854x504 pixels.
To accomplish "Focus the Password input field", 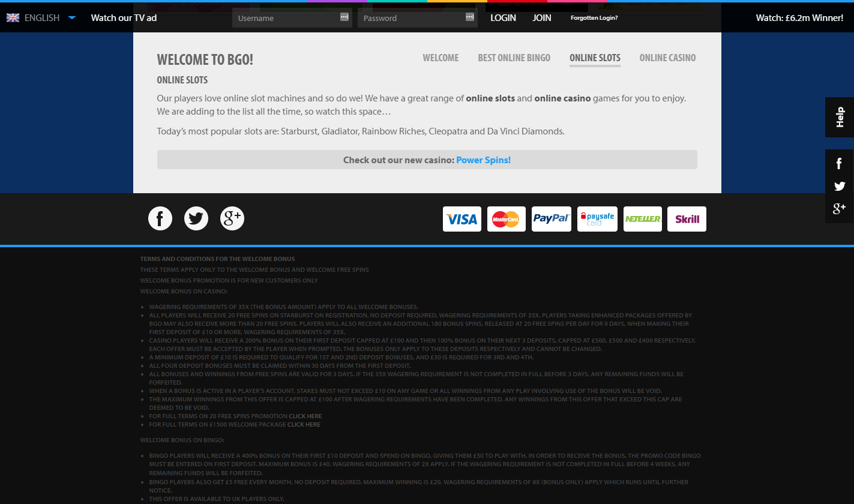I will point(418,18).
